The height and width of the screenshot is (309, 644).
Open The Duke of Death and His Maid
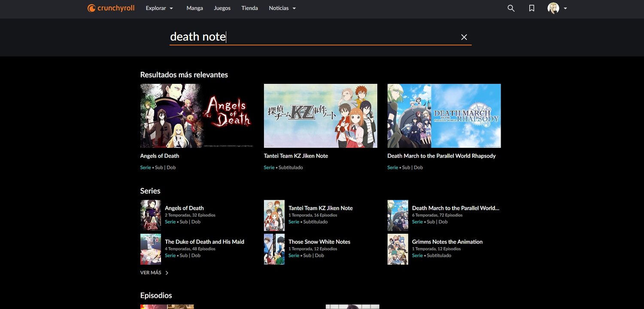click(204, 242)
